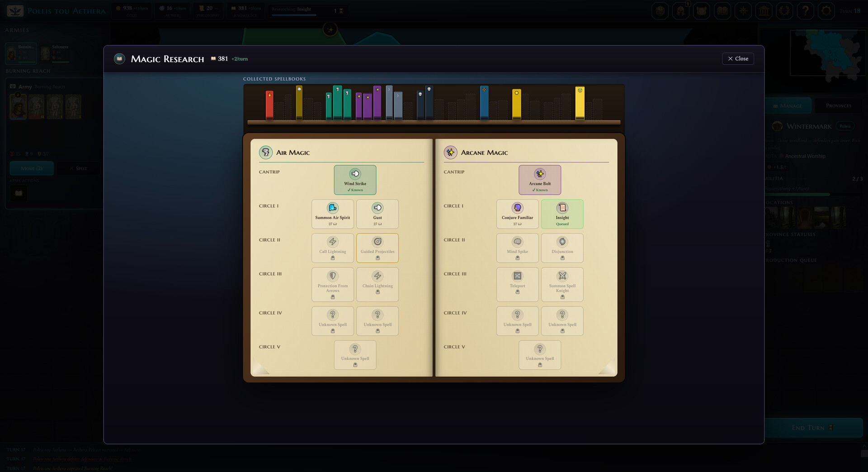The height and width of the screenshot is (472, 868).
Task: Click the locked Call Lightning spell
Action: [x=332, y=248]
